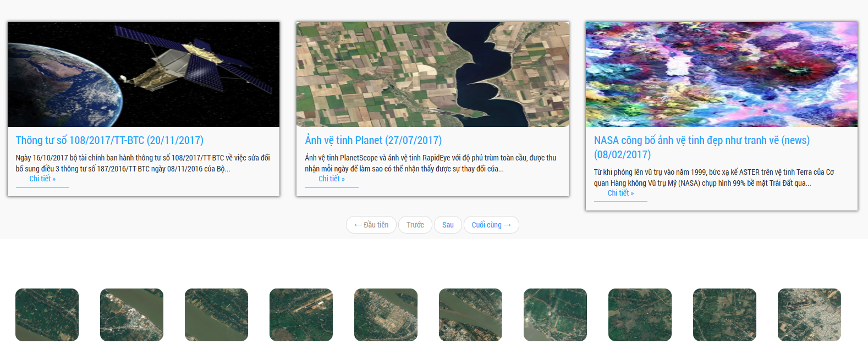Click the 'Trước' pagination button
Image resolution: width=868 pixels, height=355 pixels.
point(415,225)
